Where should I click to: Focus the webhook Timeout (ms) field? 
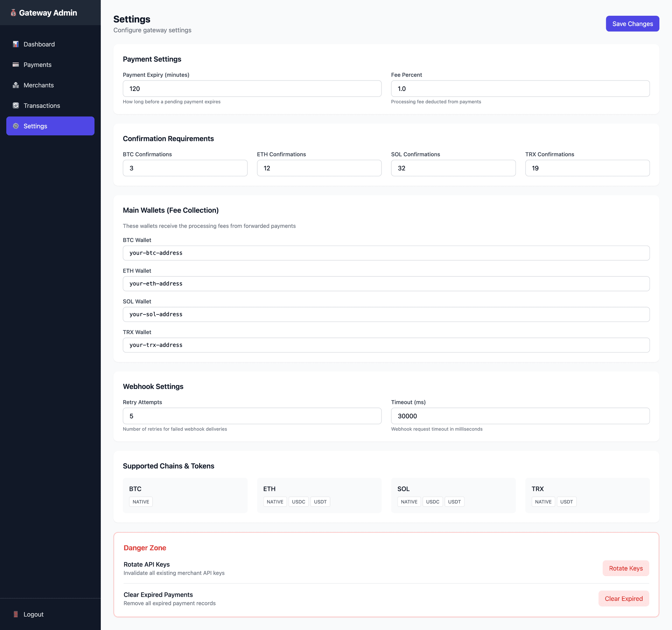click(520, 416)
